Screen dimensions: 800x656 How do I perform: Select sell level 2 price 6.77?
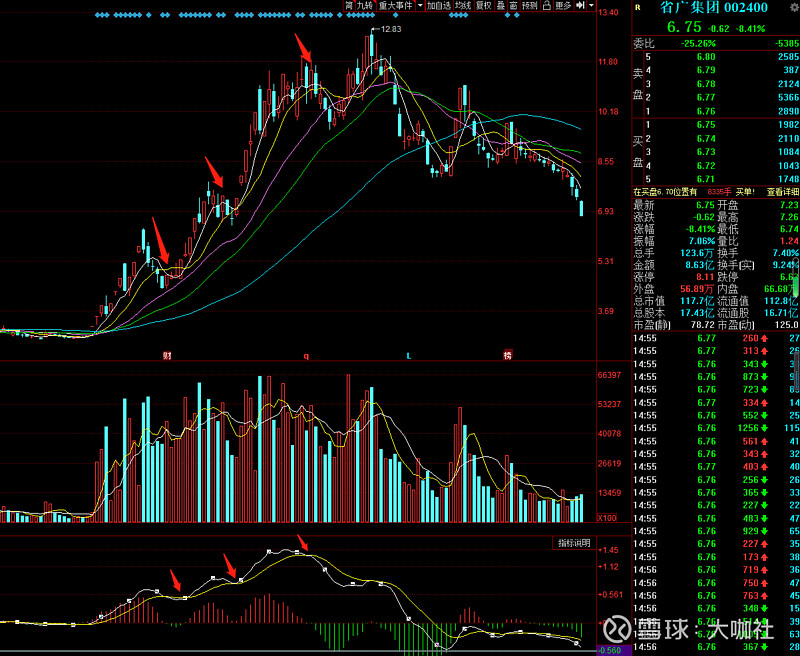pyautogui.click(x=706, y=97)
